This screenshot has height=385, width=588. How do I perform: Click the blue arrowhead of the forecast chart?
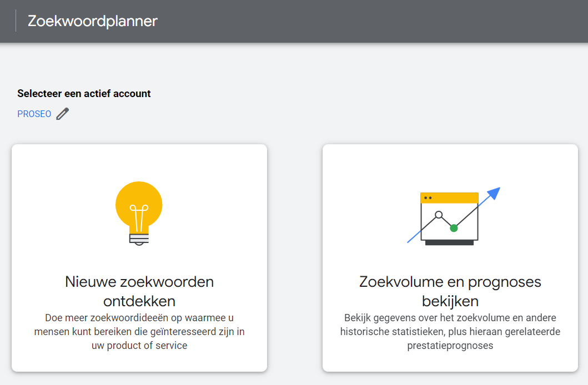point(494,193)
